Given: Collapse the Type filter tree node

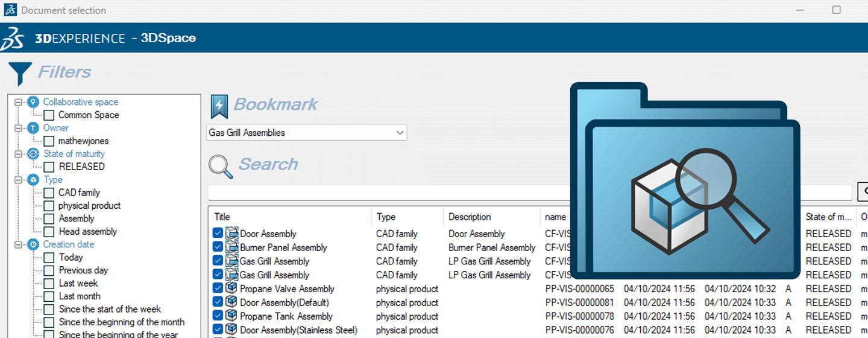Looking at the screenshot, I should (x=18, y=180).
